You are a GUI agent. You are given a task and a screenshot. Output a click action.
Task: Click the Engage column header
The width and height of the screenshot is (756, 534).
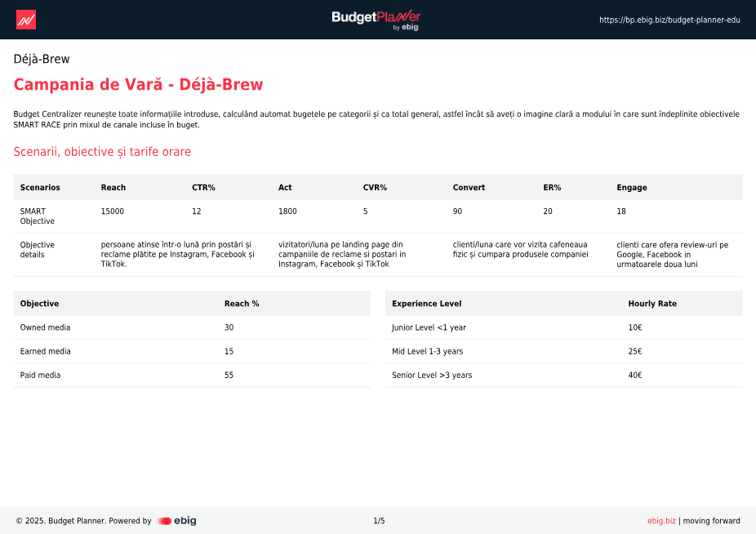(x=631, y=188)
